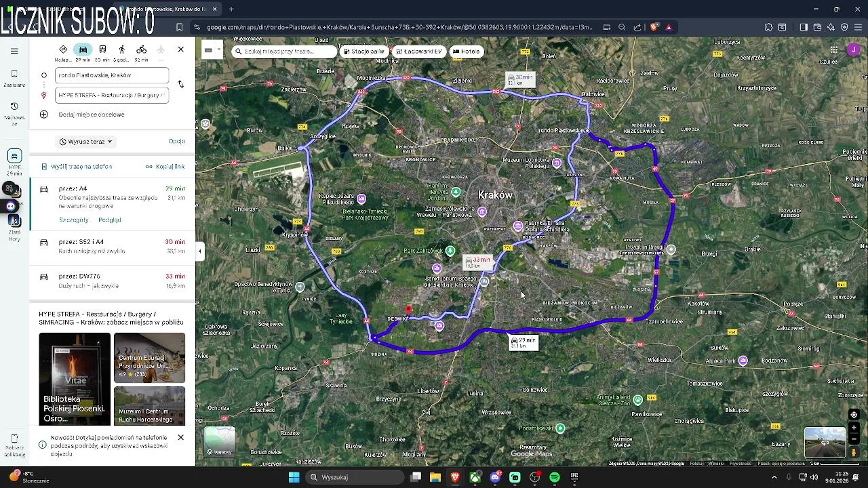Select cycling travel mode
The image size is (868, 488).
coord(141,49)
